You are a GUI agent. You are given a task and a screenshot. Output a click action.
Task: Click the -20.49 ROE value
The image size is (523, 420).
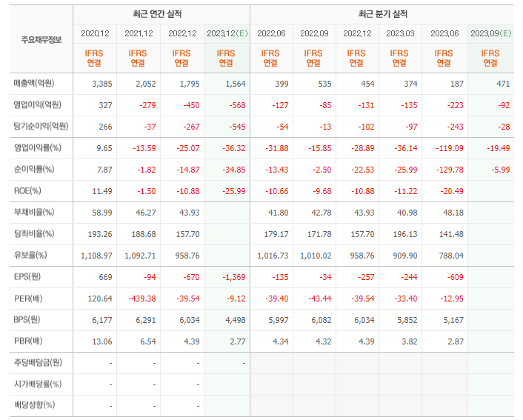(x=452, y=191)
